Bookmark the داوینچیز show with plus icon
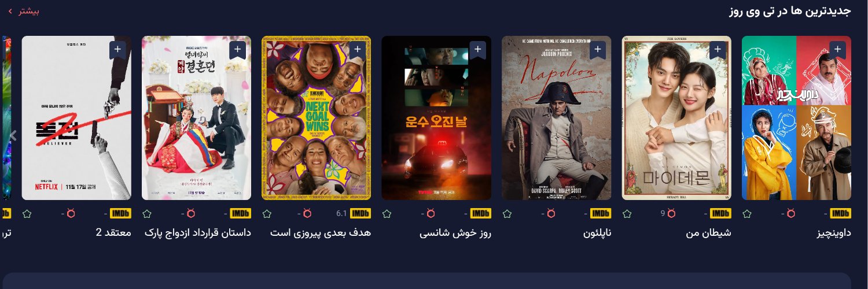The image size is (868, 289). (x=838, y=50)
